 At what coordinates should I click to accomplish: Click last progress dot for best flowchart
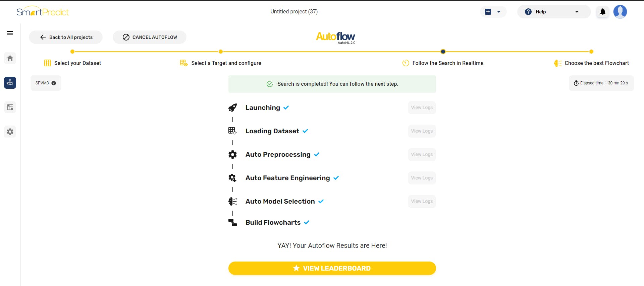click(x=591, y=52)
